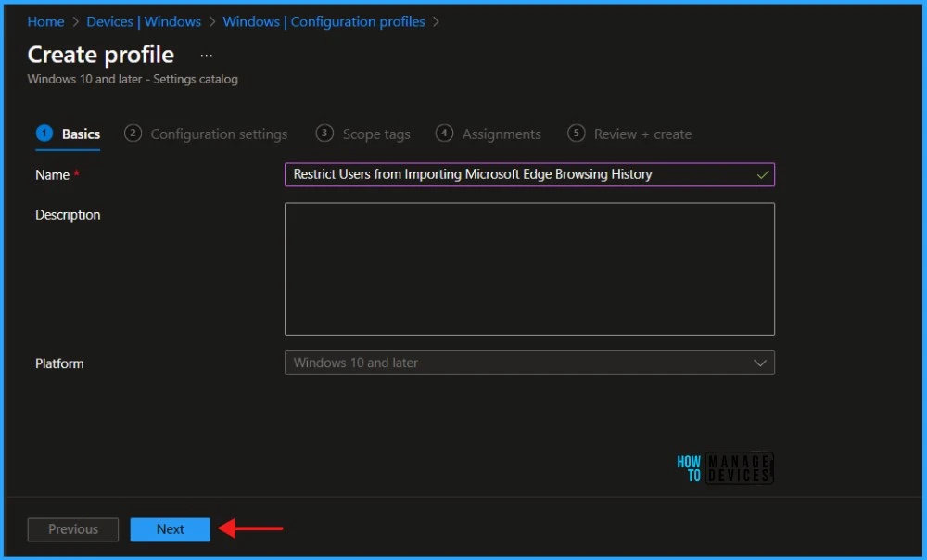Focus the Name input field
The width and height of the screenshot is (927, 560).
(x=529, y=174)
